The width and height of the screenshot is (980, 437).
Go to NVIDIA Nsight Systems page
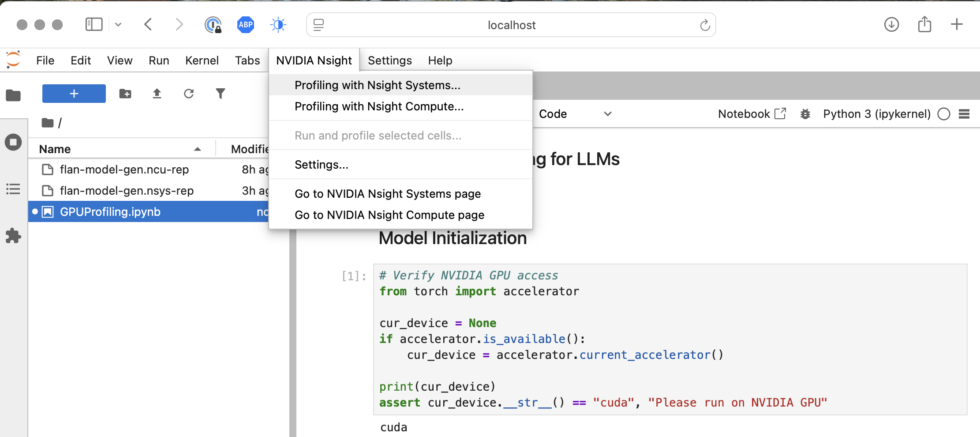tap(400, 194)
